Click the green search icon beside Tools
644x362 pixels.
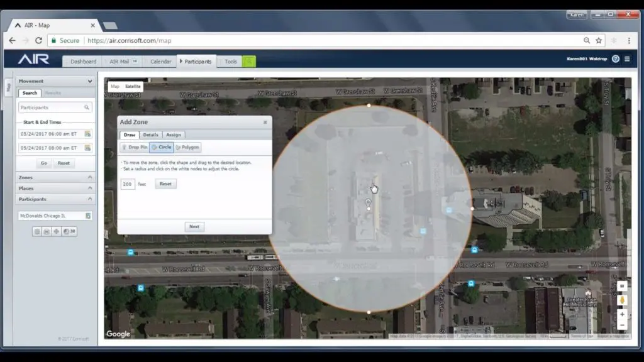pos(249,62)
